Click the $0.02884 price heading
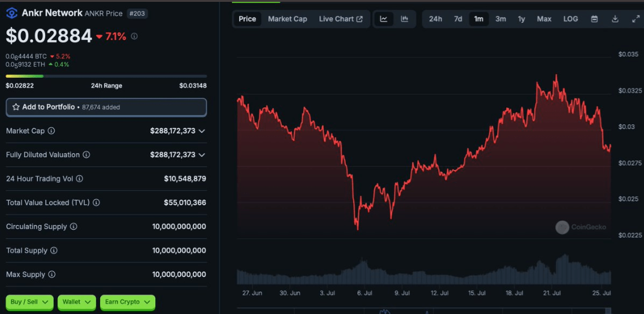The height and width of the screenshot is (314, 644). (x=49, y=36)
